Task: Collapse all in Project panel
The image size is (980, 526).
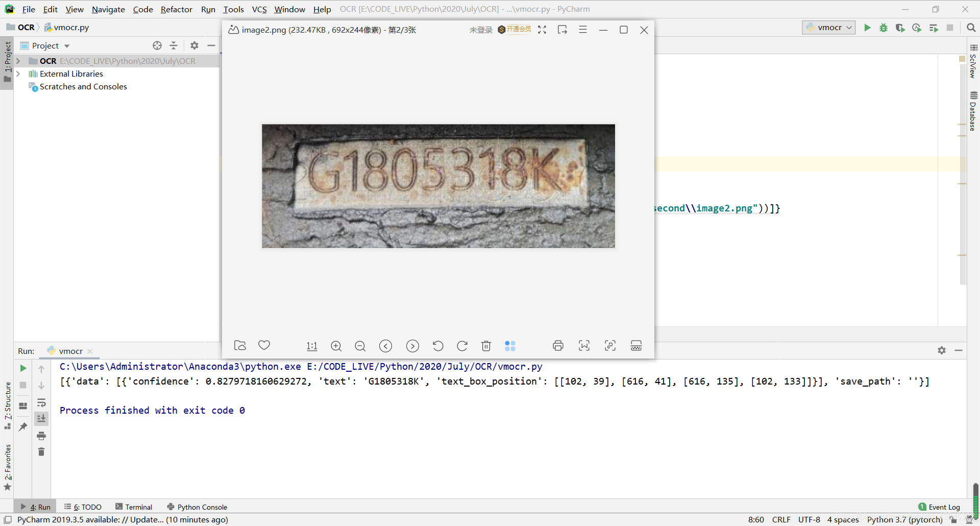Action: pyautogui.click(x=174, y=45)
